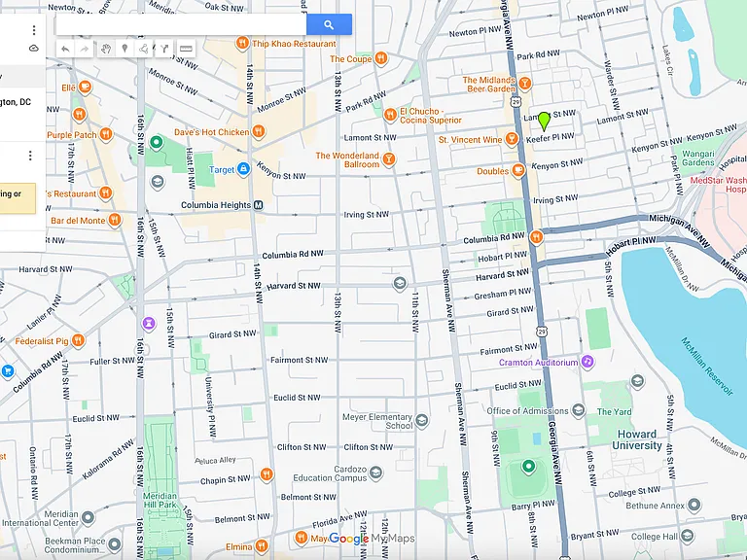Click the St. Vincent Wine bar pin
The height and width of the screenshot is (560, 747).
tap(512, 139)
